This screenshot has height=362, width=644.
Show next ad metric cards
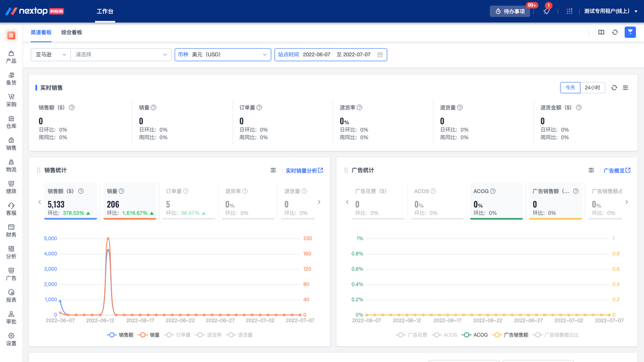[626, 202]
